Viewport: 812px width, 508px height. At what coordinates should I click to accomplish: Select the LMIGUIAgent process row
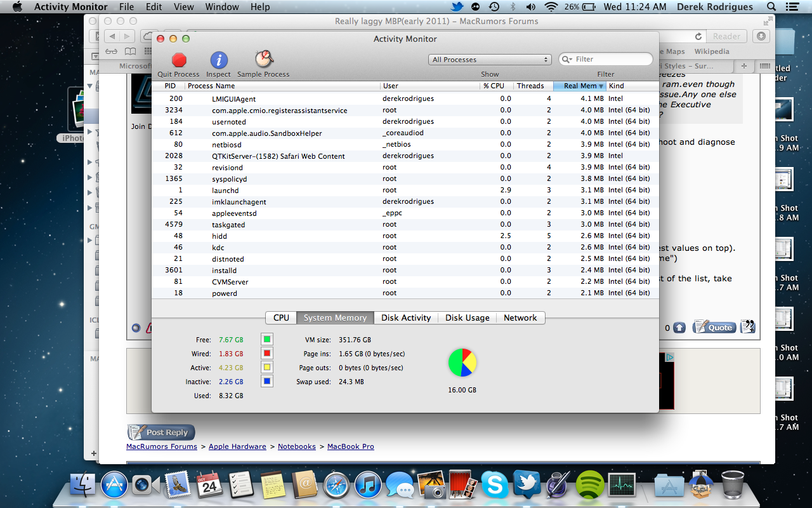tap(405, 98)
